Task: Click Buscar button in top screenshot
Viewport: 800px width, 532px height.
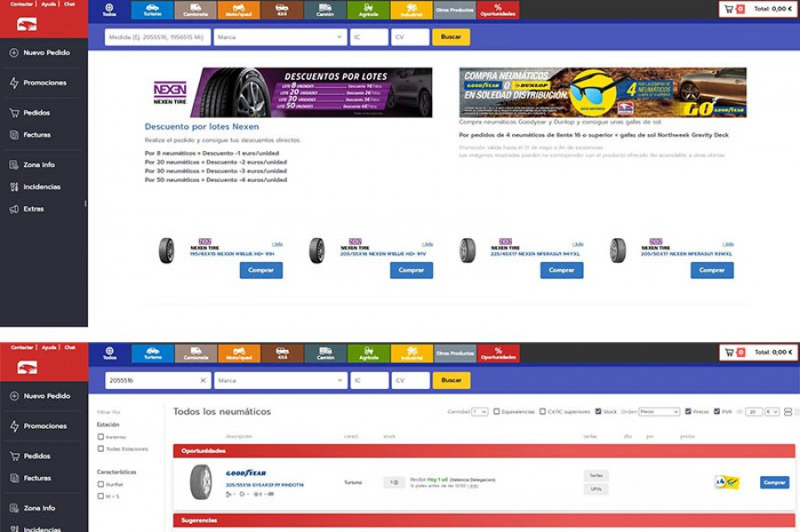Action: [x=451, y=37]
